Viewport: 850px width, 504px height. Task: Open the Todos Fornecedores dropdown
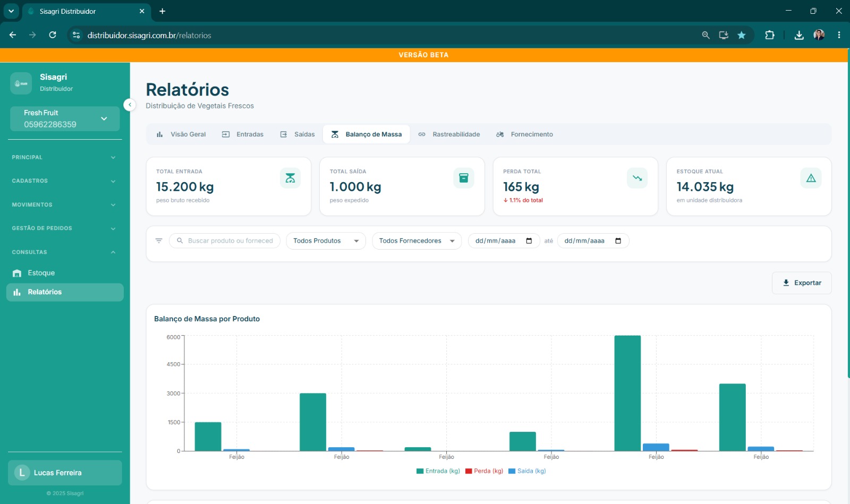coord(416,241)
